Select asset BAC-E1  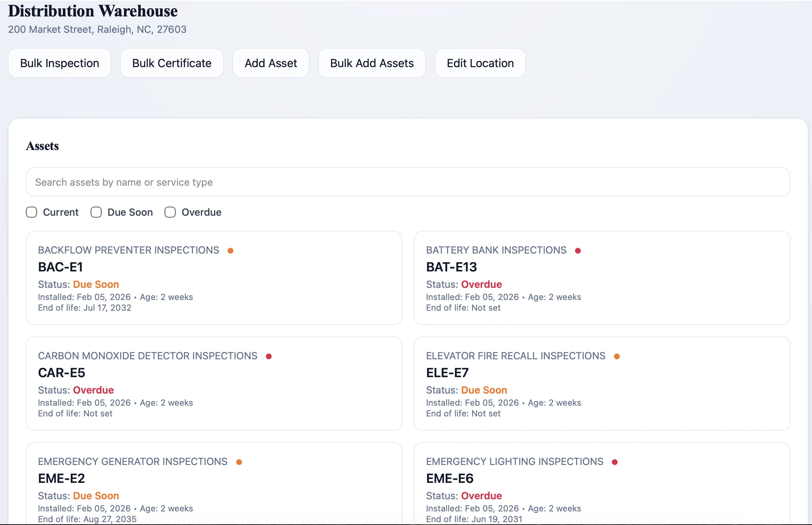coord(61,267)
